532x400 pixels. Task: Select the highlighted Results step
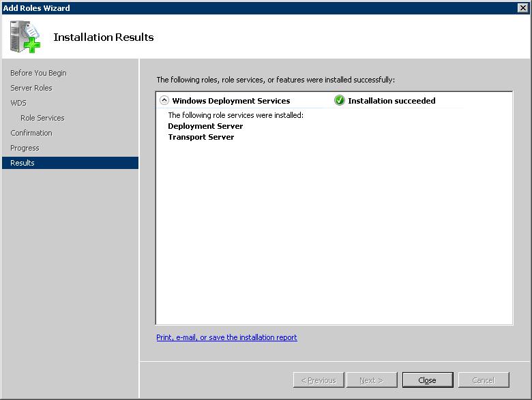tap(70, 163)
